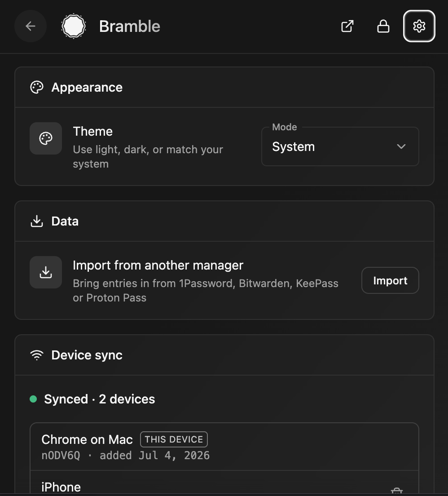Click the green synced status dot
This screenshot has width=448, height=496.
[x=33, y=399]
